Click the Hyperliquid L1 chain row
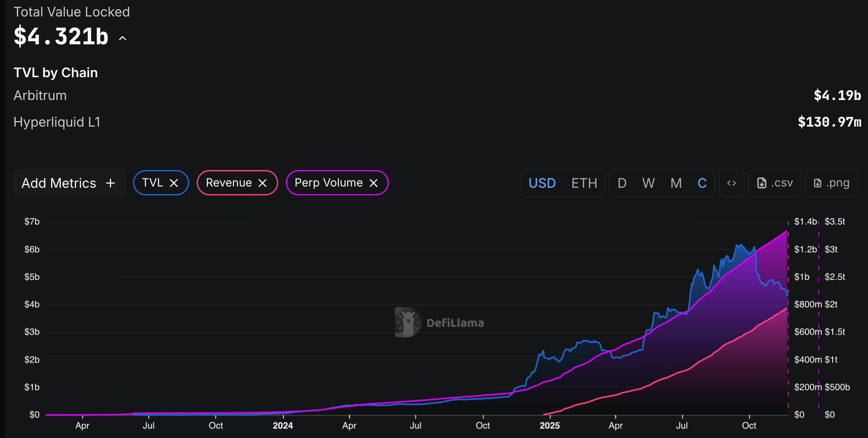The height and width of the screenshot is (438, 868). coord(57,122)
